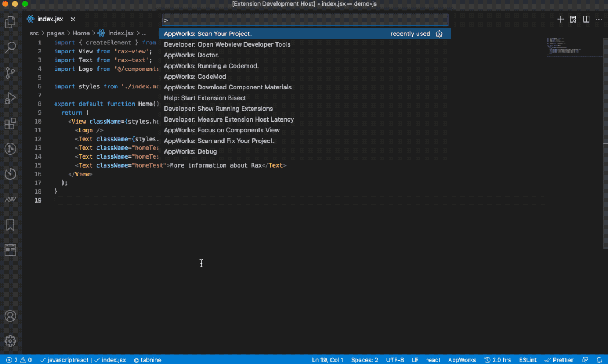Open the editor More Actions menu
This screenshot has height=364, width=608.
pos(598,19)
